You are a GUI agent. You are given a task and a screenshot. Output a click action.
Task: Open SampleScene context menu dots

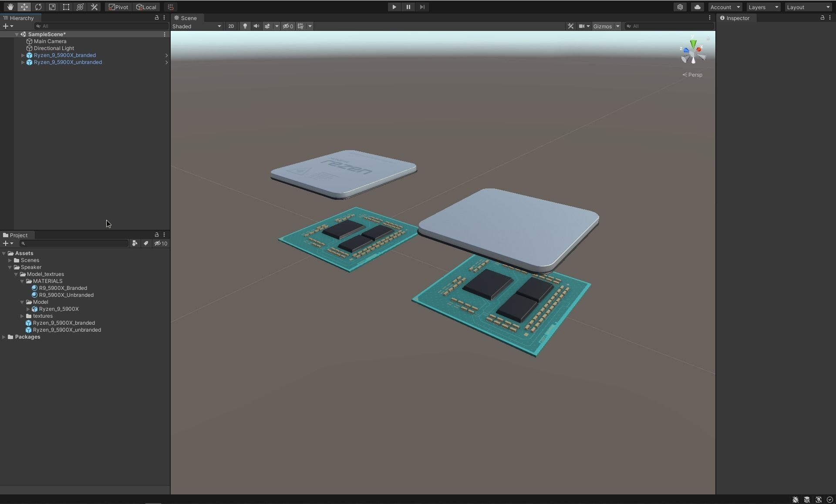tap(164, 34)
